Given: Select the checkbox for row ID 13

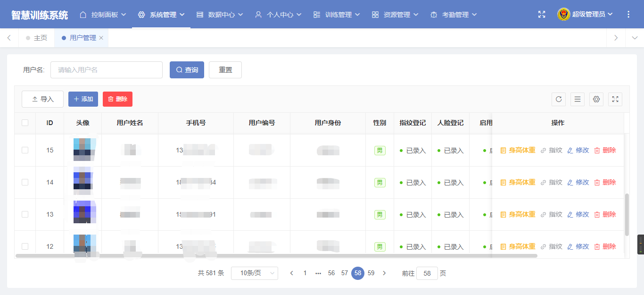Looking at the screenshot, I should point(25,214).
